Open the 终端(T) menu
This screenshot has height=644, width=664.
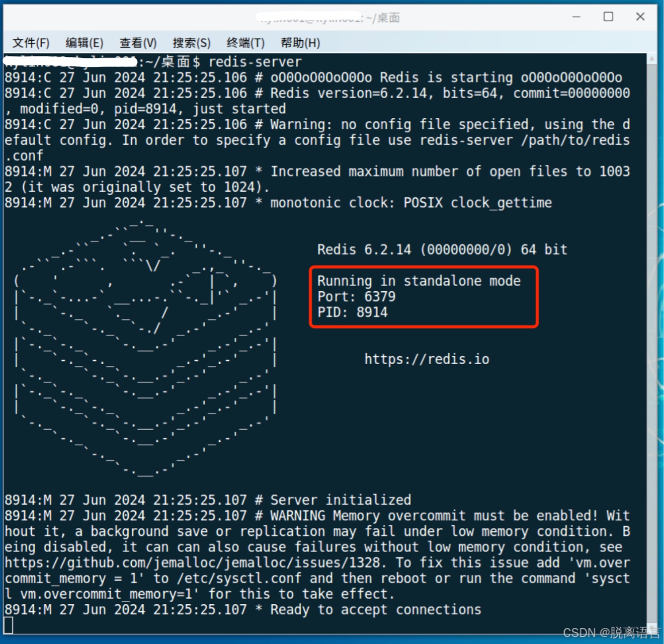click(245, 43)
